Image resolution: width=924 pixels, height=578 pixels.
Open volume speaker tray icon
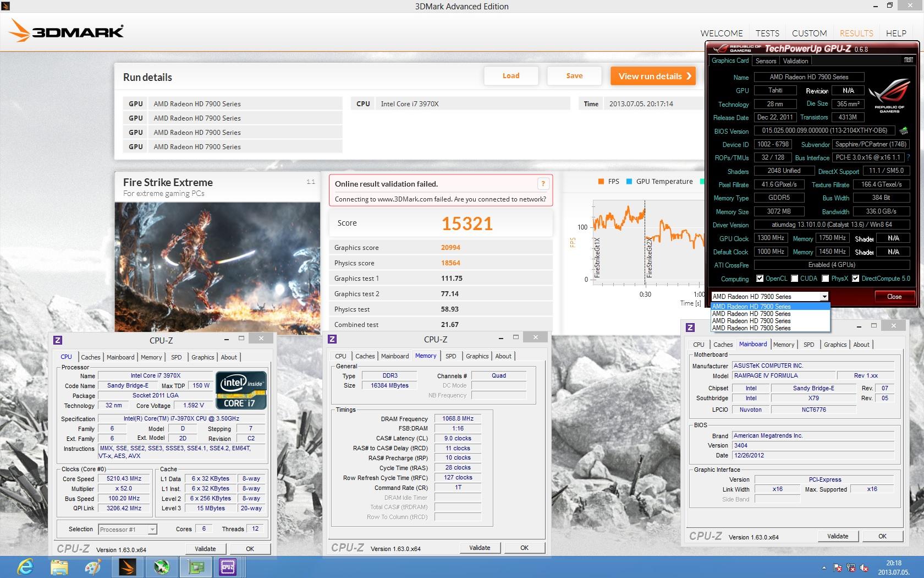click(x=864, y=567)
